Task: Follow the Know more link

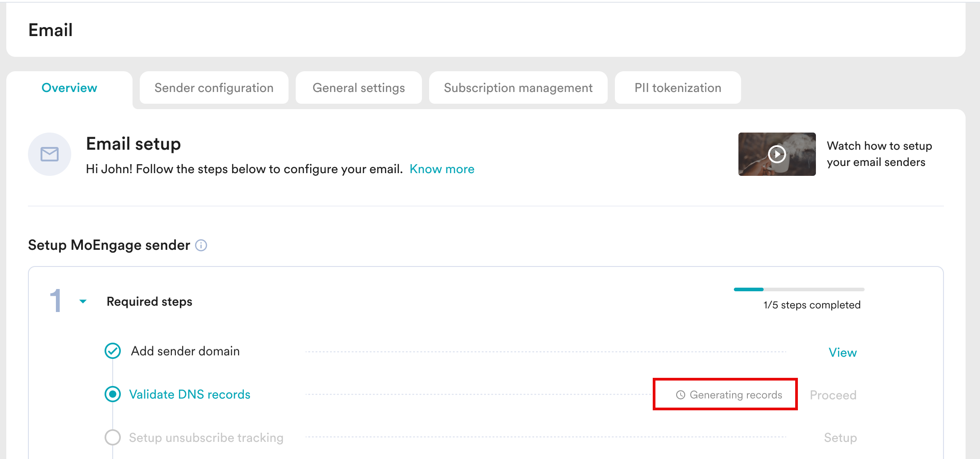Action: coord(442,169)
